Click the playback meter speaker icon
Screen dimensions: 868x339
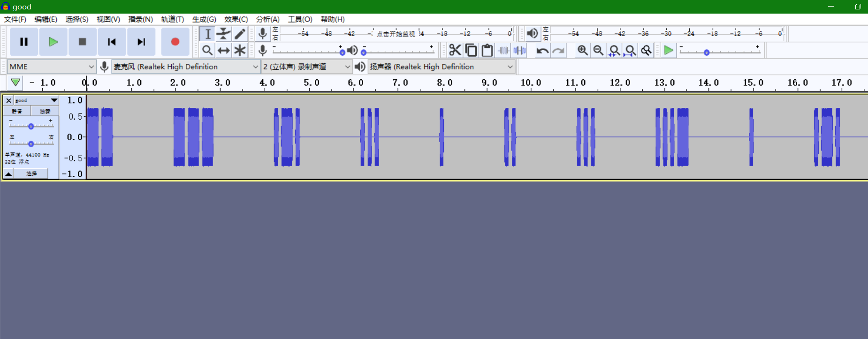pyautogui.click(x=532, y=33)
